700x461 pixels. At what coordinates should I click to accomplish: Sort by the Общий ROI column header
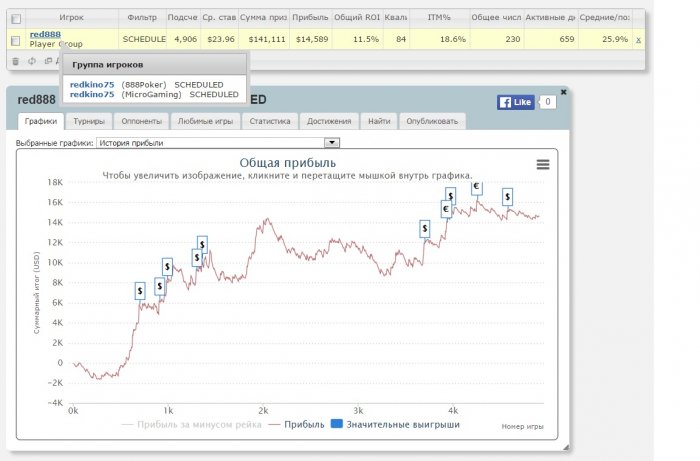(357, 17)
